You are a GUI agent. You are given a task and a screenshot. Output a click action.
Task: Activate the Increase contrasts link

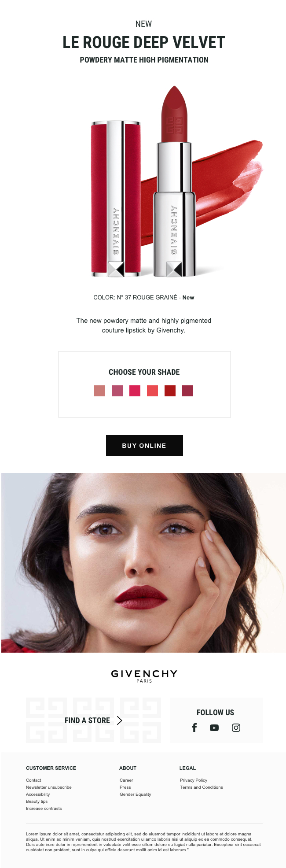[44, 808]
